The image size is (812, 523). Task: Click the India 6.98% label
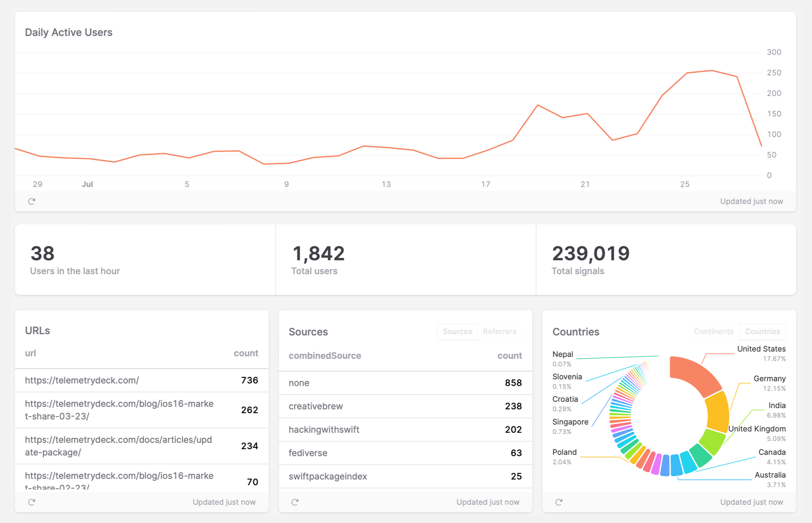click(x=776, y=410)
